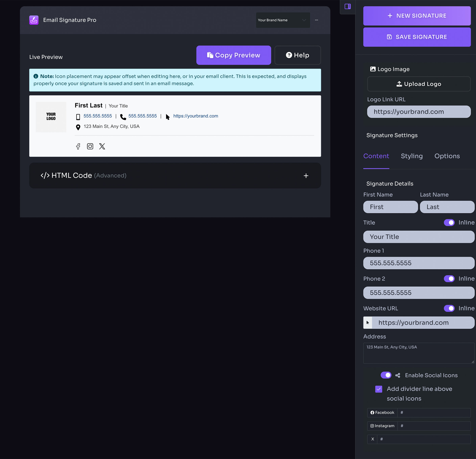Disable the Enable Social Icons switch
Screen dimensions: 476x459
[x=386, y=375]
